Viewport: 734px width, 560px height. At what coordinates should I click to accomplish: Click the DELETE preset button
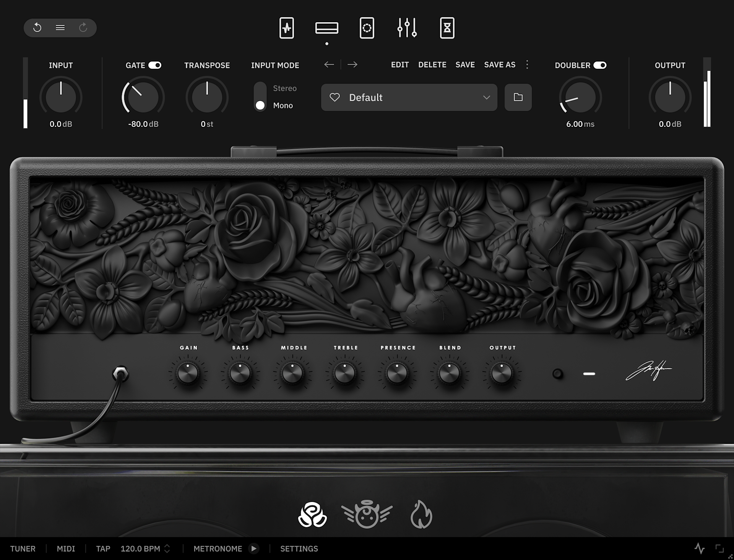[x=432, y=65]
